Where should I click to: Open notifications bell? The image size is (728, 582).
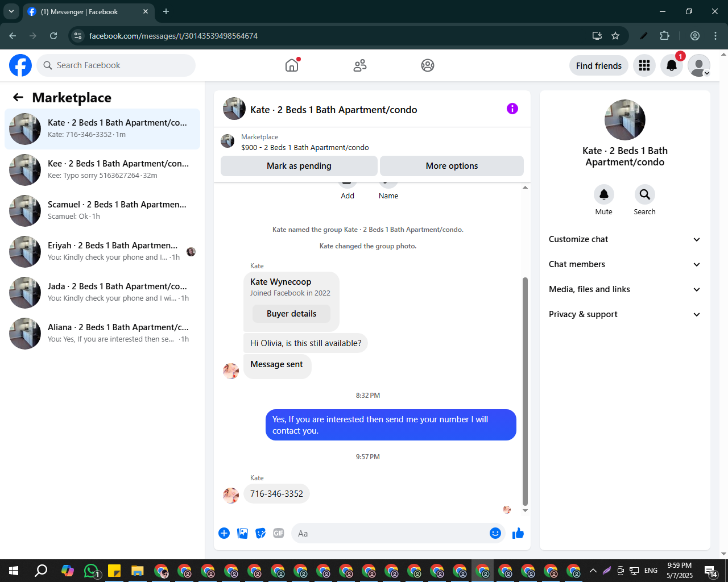[672, 65]
